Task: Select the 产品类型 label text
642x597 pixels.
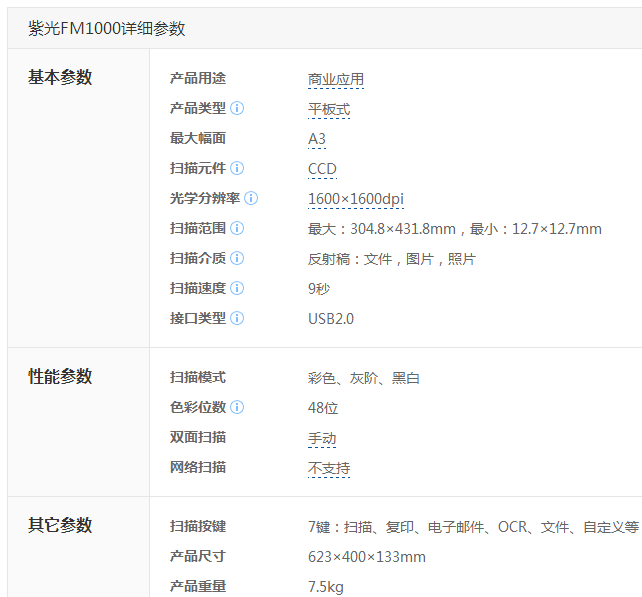Action: point(198,109)
